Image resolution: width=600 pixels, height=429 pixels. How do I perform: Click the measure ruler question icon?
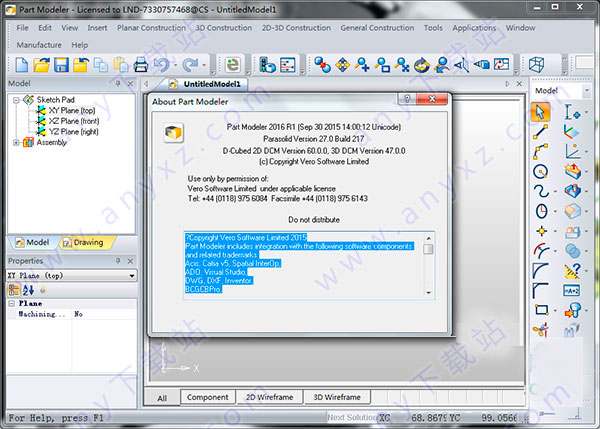tap(572, 270)
